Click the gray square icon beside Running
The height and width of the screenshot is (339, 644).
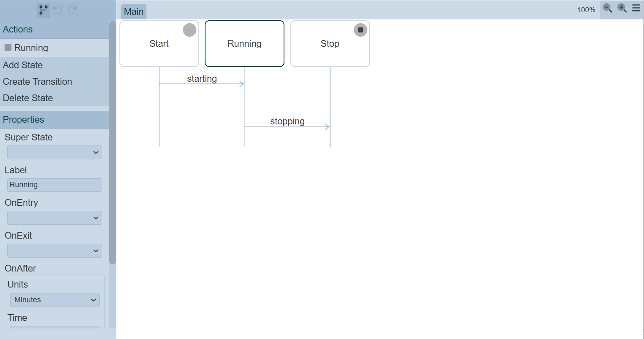(x=8, y=48)
